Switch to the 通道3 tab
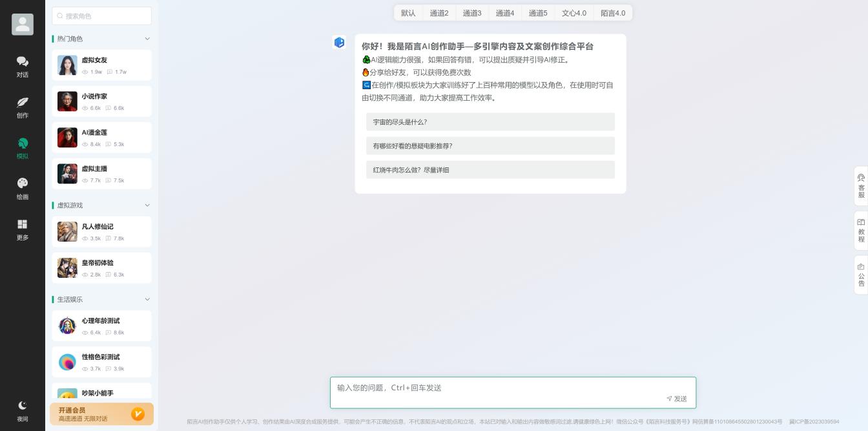 pos(472,13)
